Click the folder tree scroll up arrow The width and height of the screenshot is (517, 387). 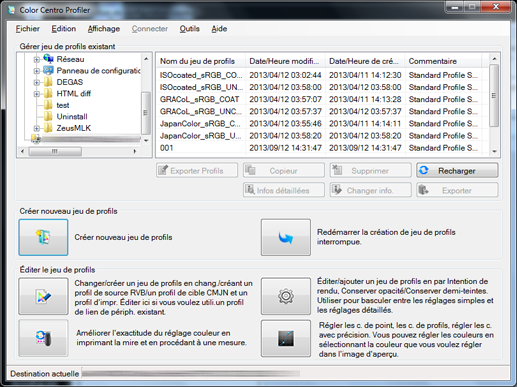point(146,59)
